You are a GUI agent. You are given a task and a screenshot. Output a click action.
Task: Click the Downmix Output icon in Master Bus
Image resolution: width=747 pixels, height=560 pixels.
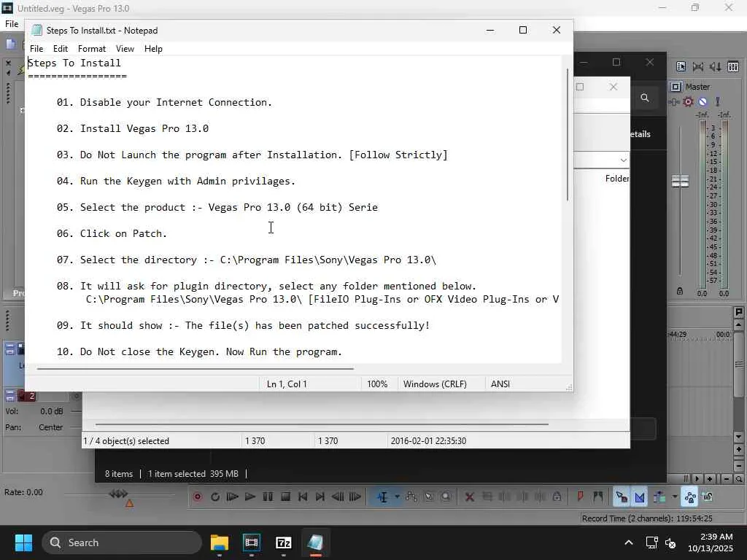click(698, 66)
